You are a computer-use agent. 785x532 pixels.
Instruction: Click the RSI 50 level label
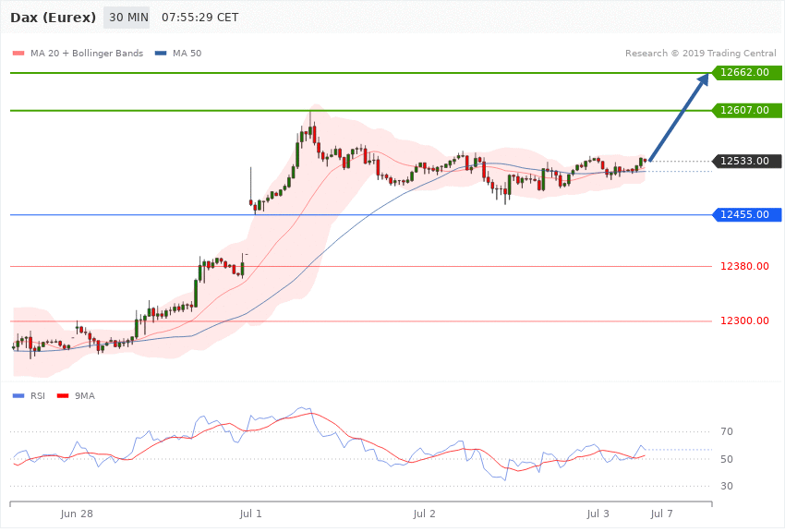727,459
